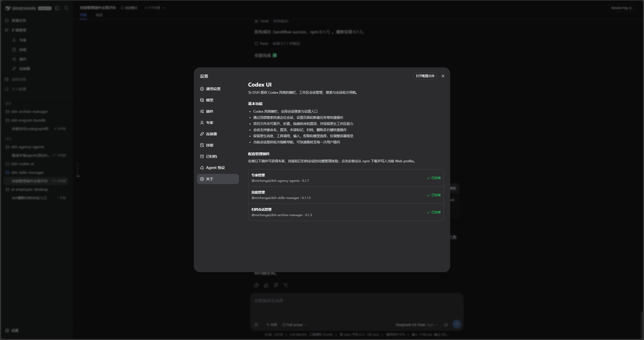Viewport: 644px width, 340px height.
Task: Click the gear settings item at sidebar bottom
Action: click(12, 331)
